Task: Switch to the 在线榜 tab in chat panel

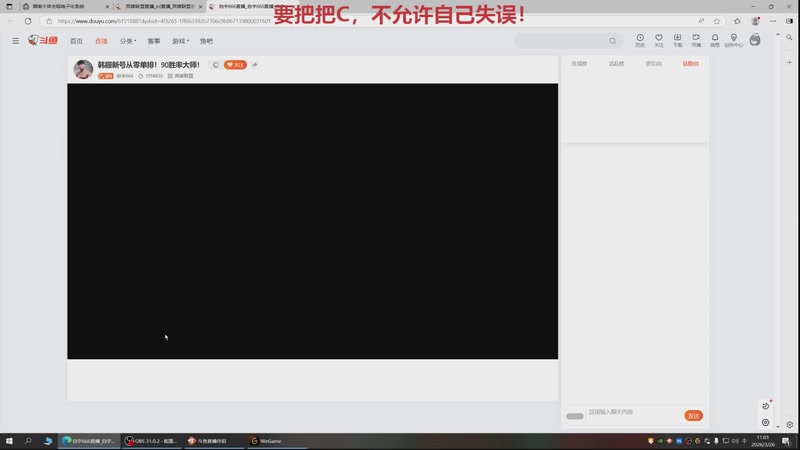Action: (x=579, y=64)
